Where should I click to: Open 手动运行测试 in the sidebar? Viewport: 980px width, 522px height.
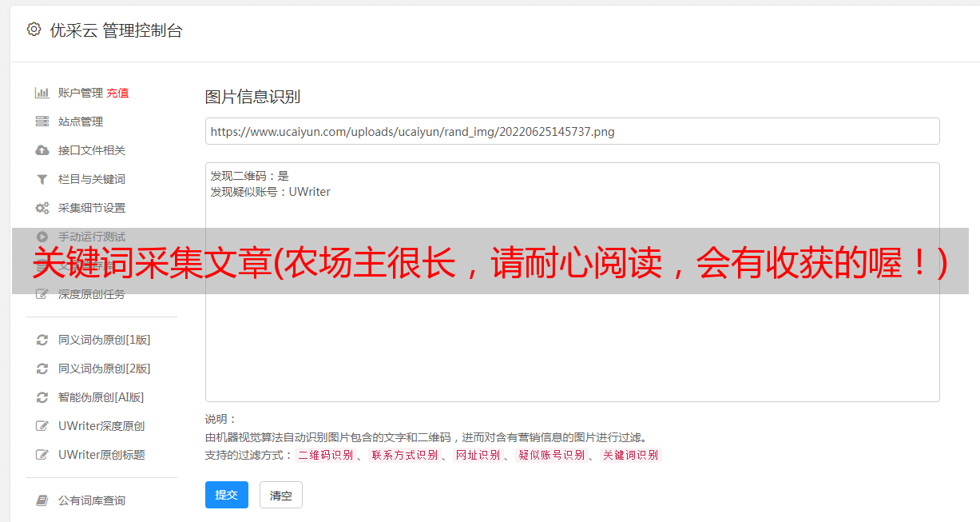(92, 237)
